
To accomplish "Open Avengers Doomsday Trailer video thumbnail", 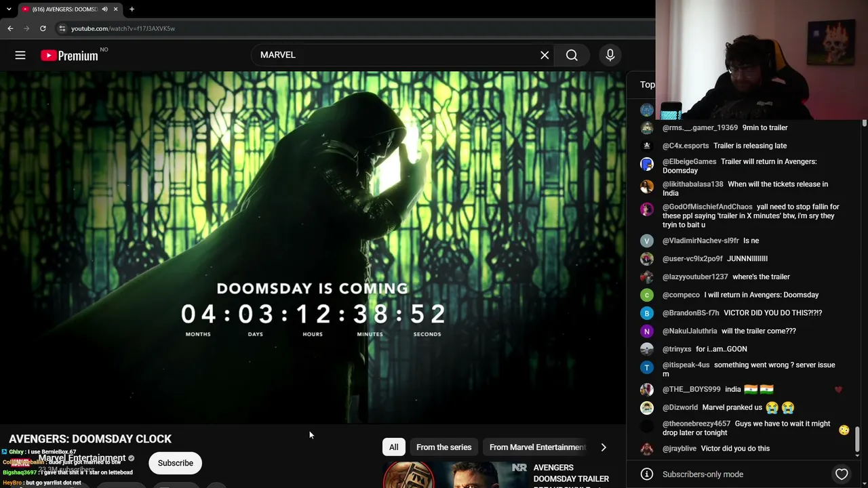I will [x=454, y=475].
